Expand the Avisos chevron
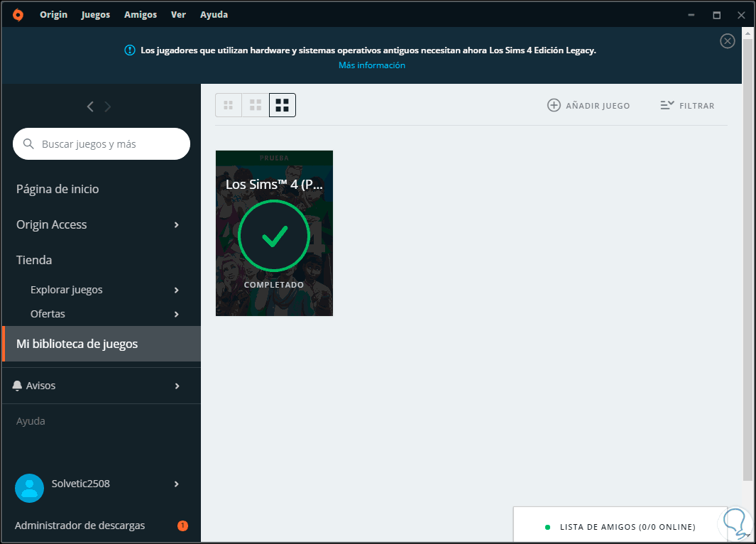This screenshot has height=544, width=756. [177, 386]
